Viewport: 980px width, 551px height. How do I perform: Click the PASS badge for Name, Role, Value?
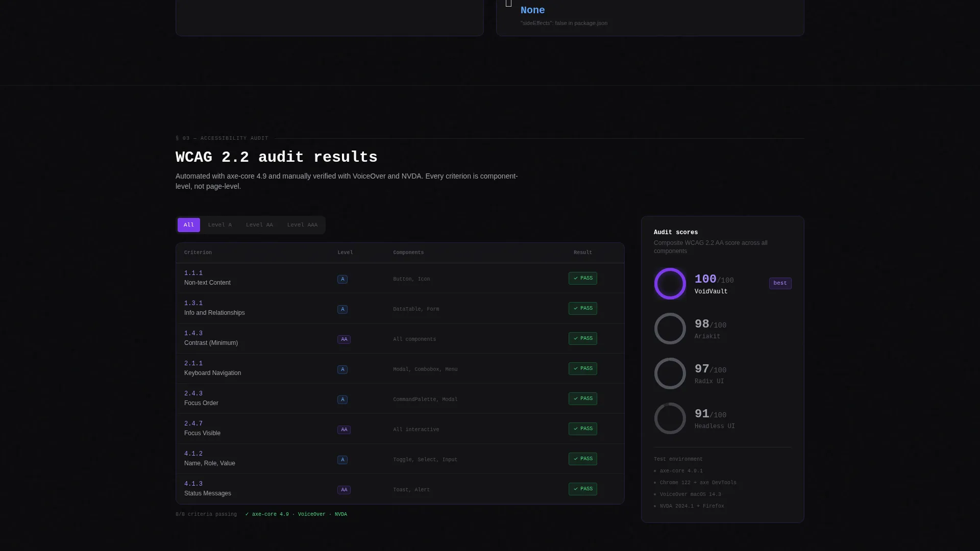583,459
